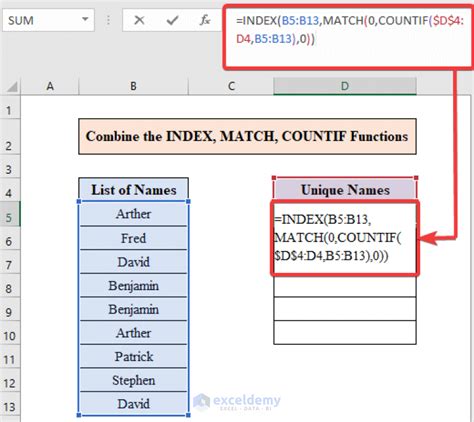Select empty cell D10 under Unique Names
The height and width of the screenshot is (422, 474).
point(345,333)
